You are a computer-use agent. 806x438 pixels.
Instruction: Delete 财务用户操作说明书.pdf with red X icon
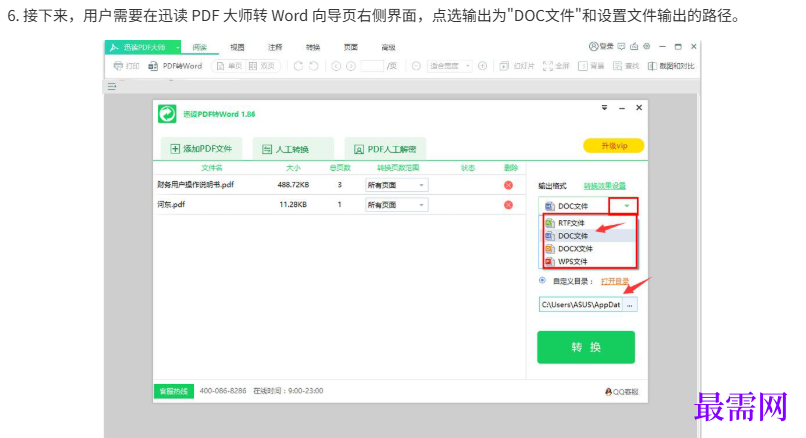coord(508,185)
